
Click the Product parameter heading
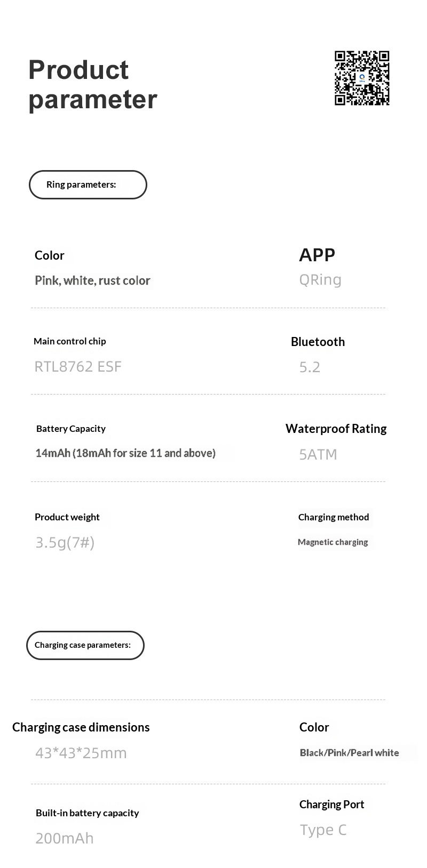[92, 85]
